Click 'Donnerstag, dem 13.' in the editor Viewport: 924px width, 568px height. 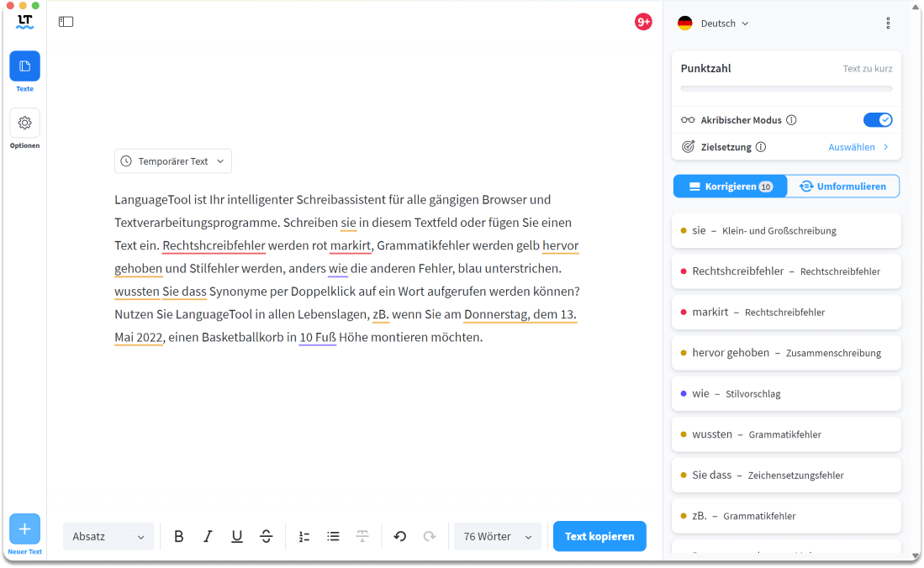pos(520,314)
